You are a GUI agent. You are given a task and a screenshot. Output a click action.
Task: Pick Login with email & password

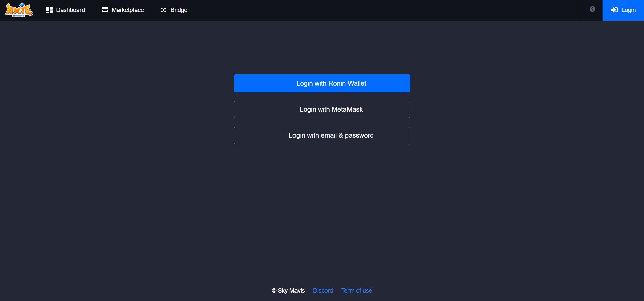[322, 135]
